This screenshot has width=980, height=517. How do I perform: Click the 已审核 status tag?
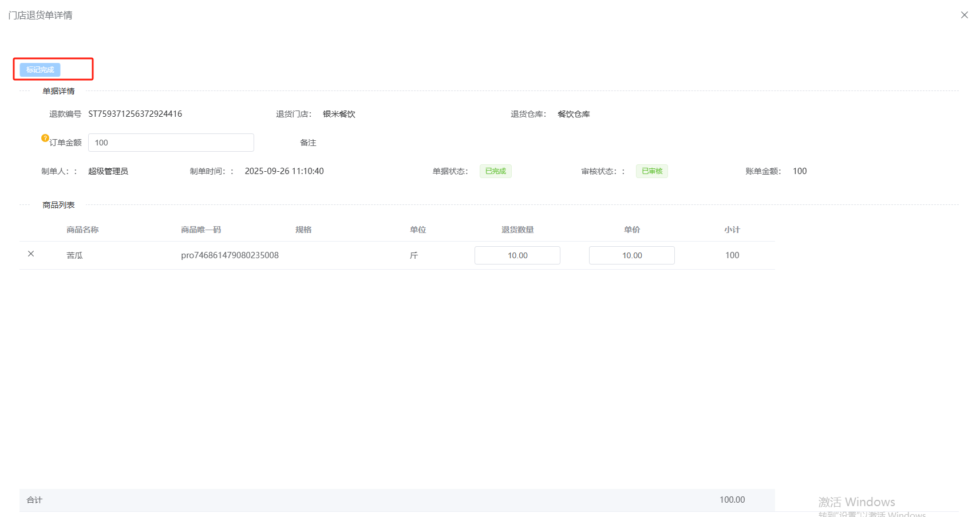point(651,171)
